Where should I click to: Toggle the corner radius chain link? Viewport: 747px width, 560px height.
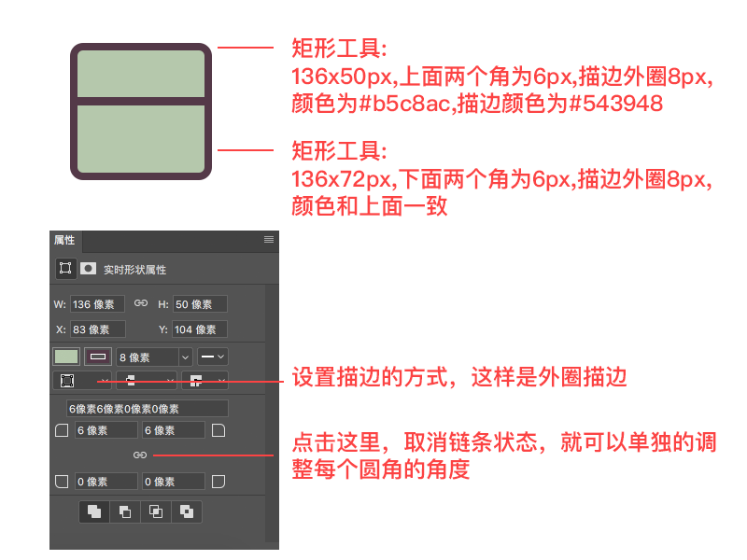(x=139, y=455)
